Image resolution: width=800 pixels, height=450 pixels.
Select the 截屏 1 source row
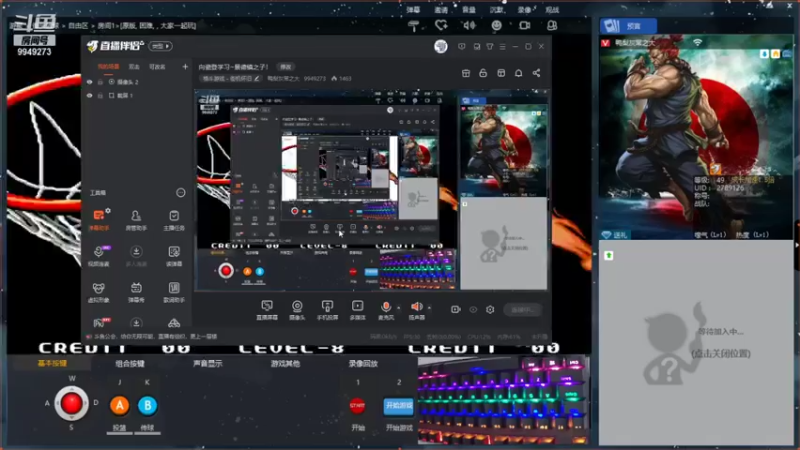(x=136, y=95)
